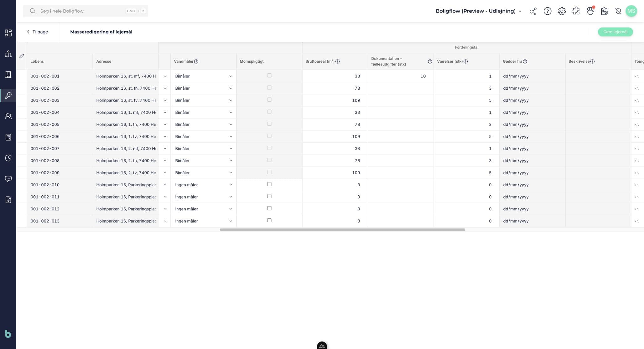Click the Gælder fra date field for 001-002-002
This screenshot has height=349, width=644.
pos(532,88)
